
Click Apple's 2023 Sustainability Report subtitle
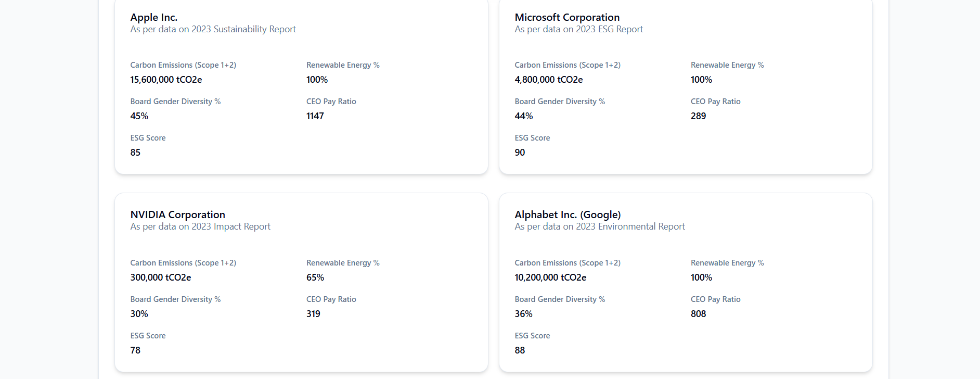213,29
